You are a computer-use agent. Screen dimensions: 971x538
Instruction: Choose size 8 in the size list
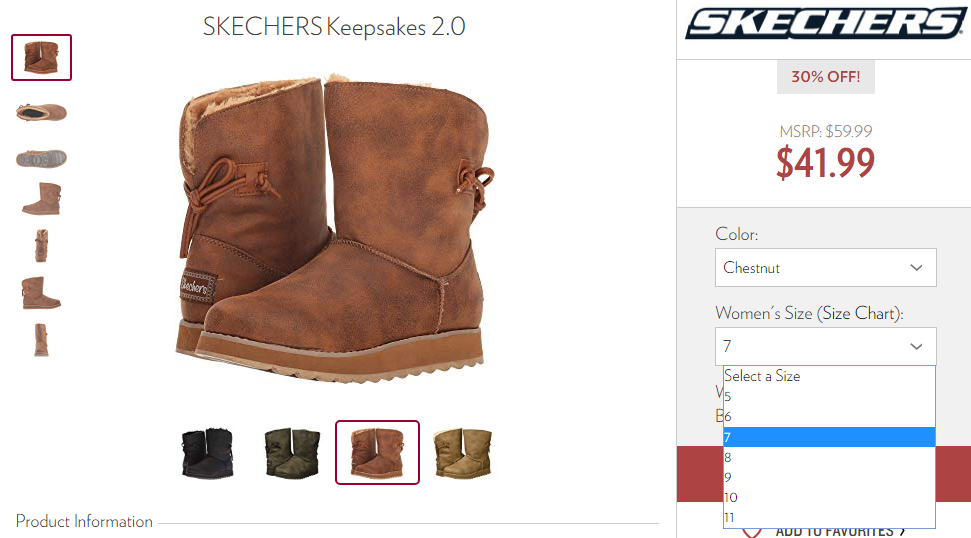point(829,458)
